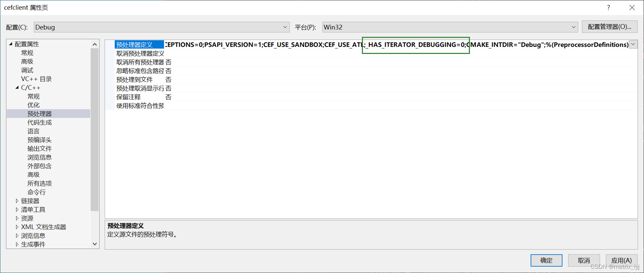Cancel with the 取消 button
Image resolution: width=644 pixels, height=273 pixels.
(584, 260)
